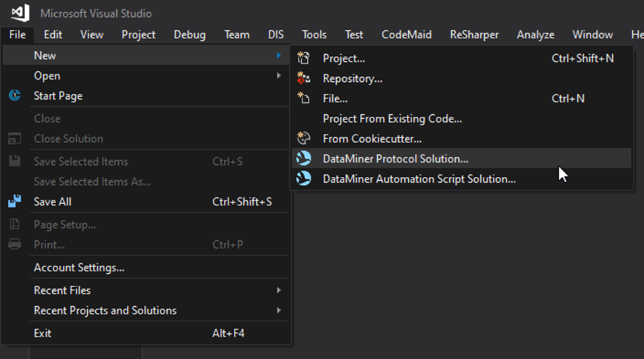This screenshot has width=644, height=359.
Task: Open the Debug menu
Action: 190,34
